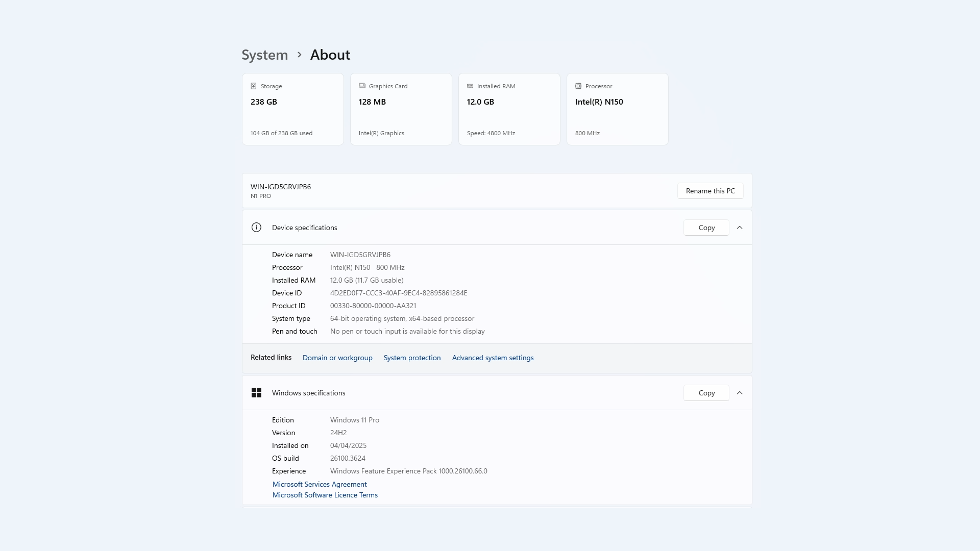The height and width of the screenshot is (551, 980).
Task: Click the Experience pack version value
Action: point(409,471)
